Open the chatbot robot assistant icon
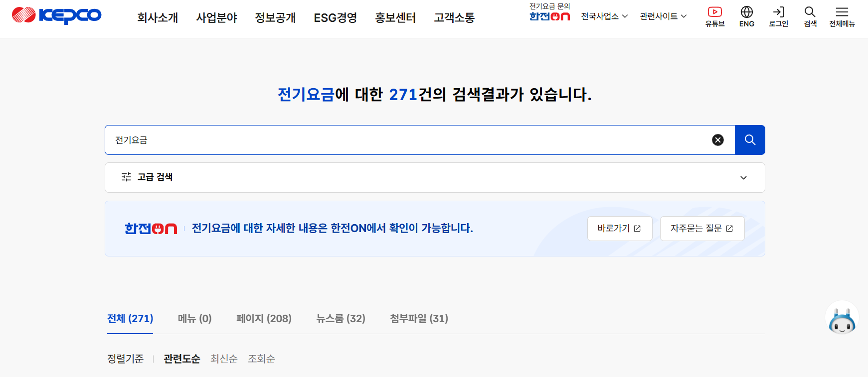The width and height of the screenshot is (868, 377). click(842, 318)
